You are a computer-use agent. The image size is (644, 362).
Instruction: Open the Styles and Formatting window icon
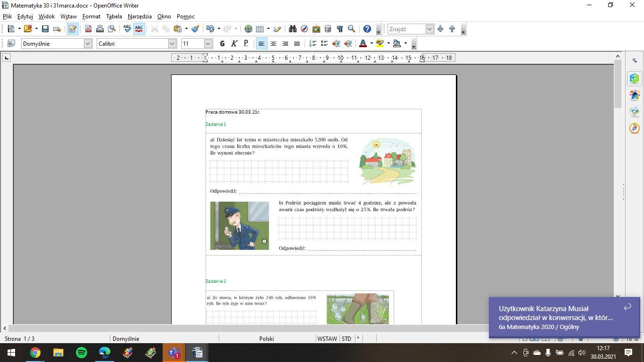click(11, 43)
